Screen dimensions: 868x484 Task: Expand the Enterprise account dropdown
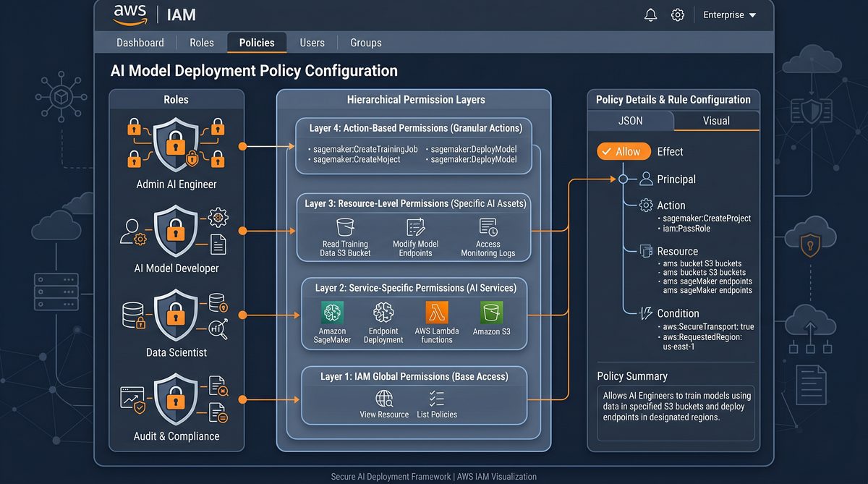[729, 15]
